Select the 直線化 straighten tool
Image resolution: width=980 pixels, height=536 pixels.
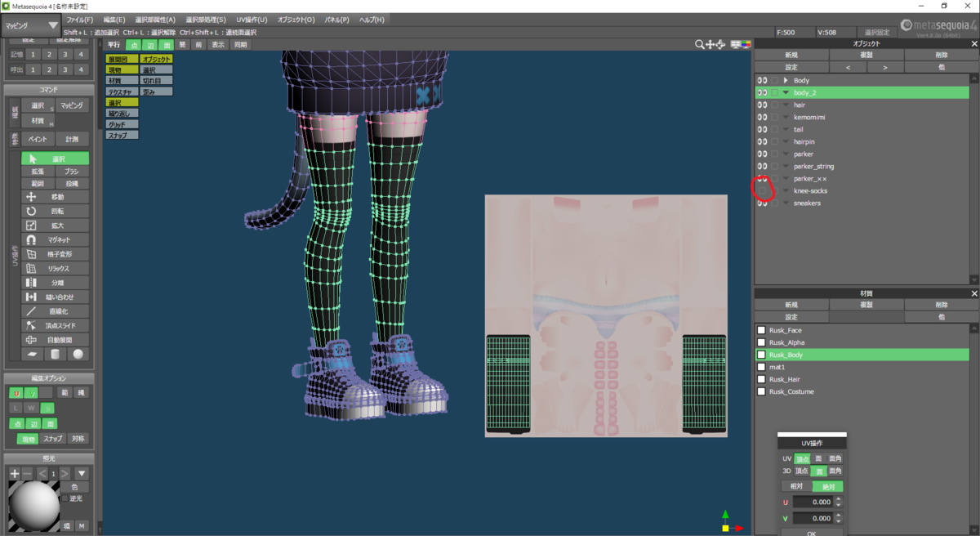pos(56,311)
